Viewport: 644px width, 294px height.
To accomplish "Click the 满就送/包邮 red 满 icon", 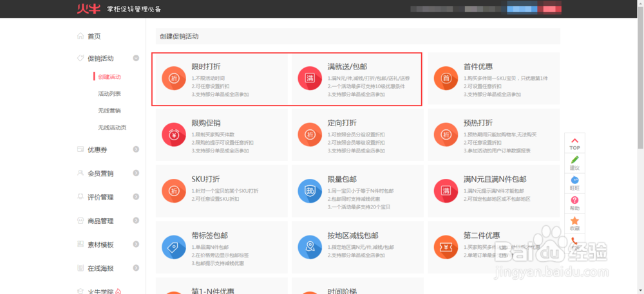I will [x=310, y=78].
